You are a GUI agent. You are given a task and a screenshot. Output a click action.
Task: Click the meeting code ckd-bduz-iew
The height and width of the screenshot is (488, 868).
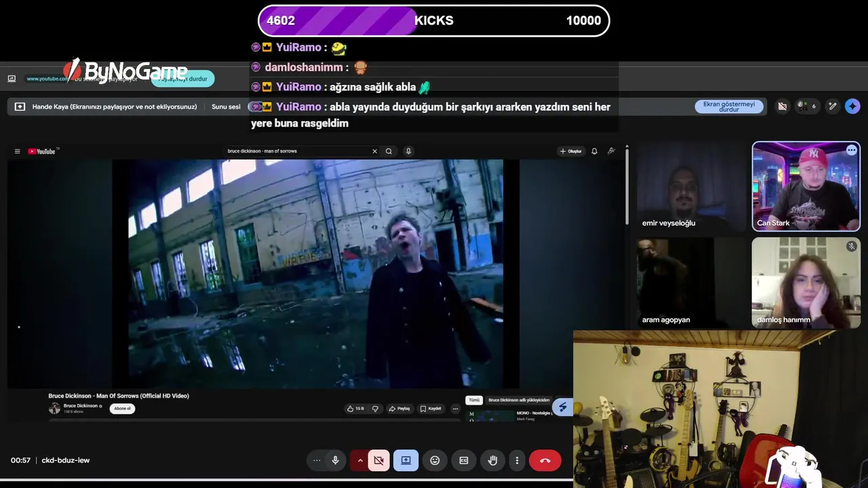tap(66, 460)
